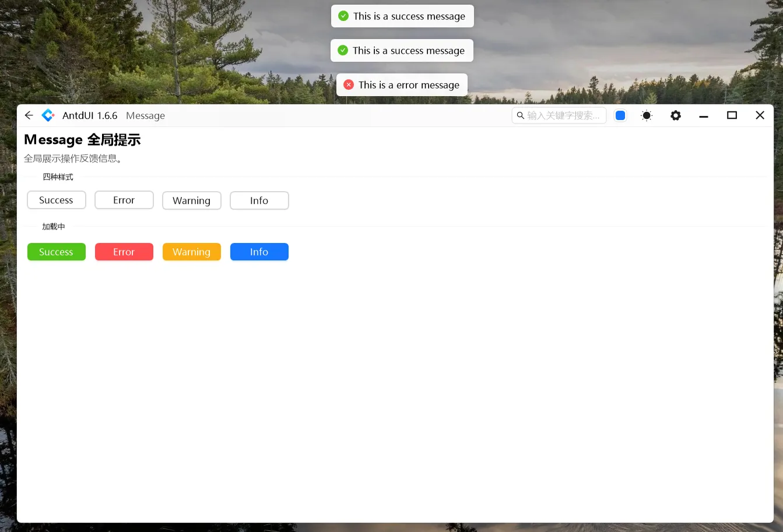
Task: Focus the keyword search input field
Action: click(563, 115)
